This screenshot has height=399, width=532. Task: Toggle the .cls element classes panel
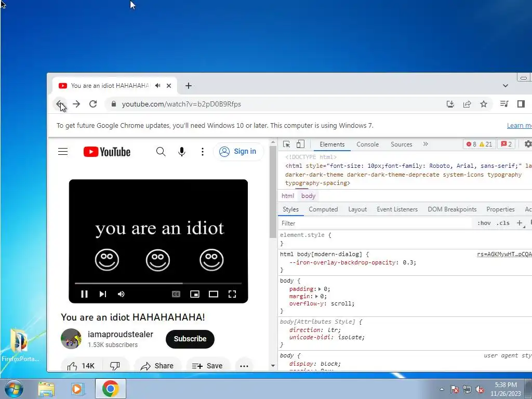coord(503,223)
